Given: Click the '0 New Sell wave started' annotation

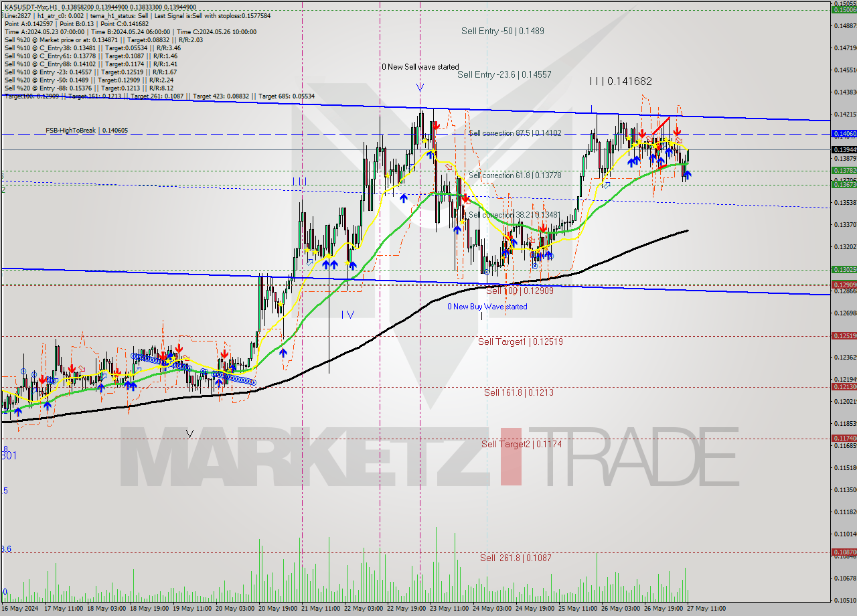Looking at the screenshot, I should click(420, 67).
